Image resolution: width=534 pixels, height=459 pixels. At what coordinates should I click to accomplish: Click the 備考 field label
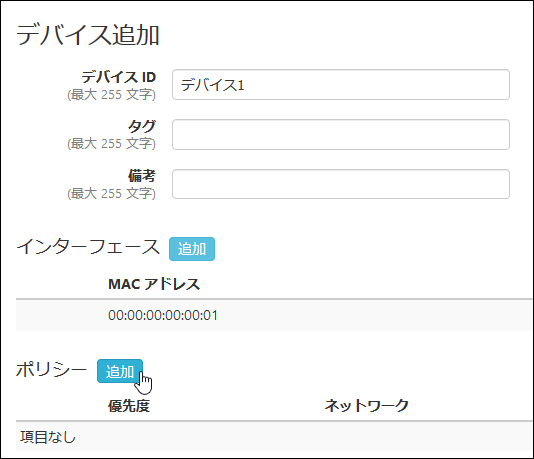[x=142, y=176]
